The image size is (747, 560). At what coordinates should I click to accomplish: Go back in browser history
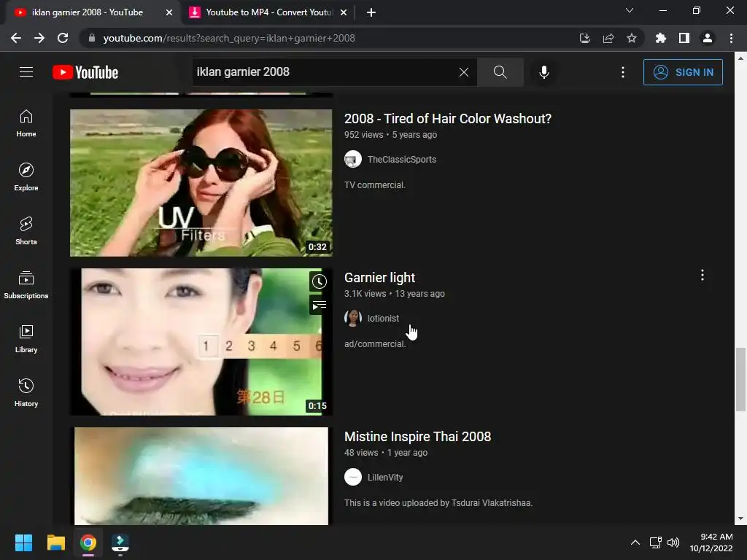(16, 38)
